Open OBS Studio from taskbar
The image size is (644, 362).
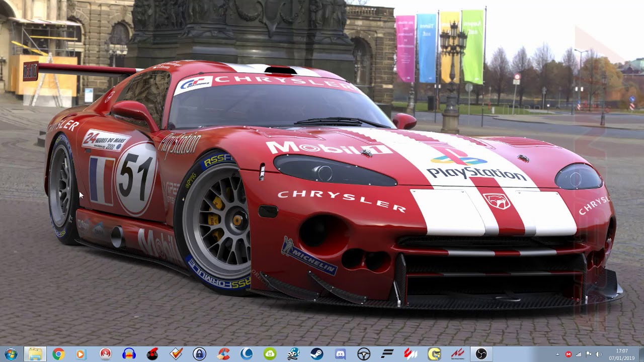click(x=481, y=354)
